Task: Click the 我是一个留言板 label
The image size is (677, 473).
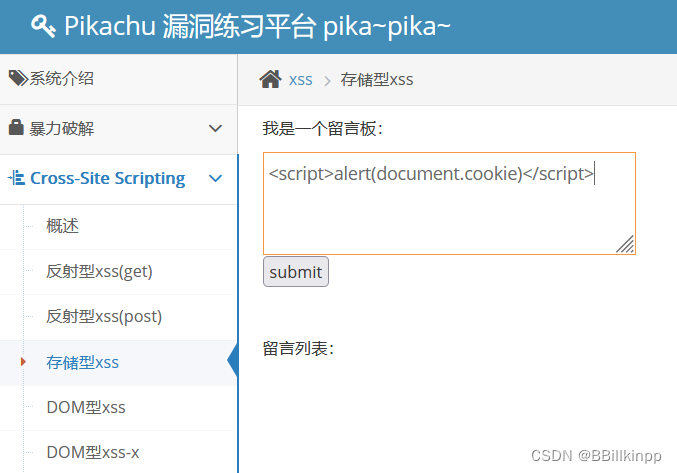Action: 323,129
